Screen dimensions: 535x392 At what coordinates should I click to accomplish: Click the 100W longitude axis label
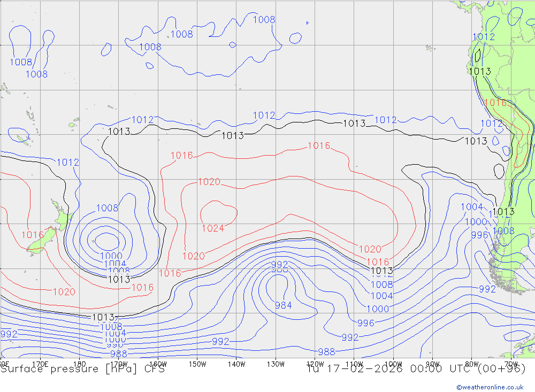click(x=393, y=364)
